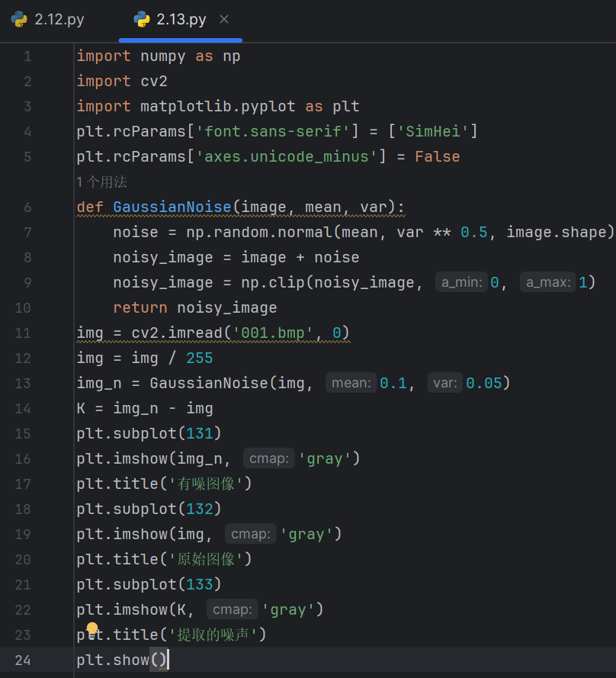Click plt.subplot(132)

pyautogui.click(x=149, y=509)
